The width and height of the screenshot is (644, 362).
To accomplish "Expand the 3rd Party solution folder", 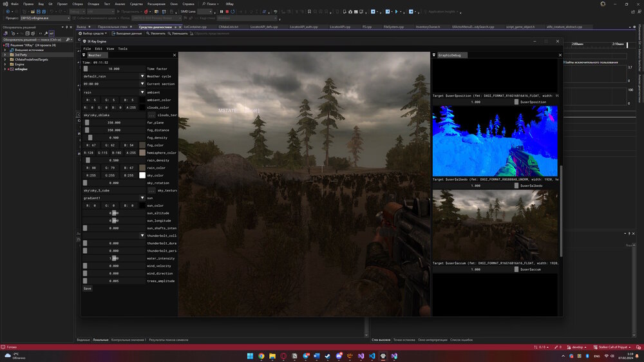I will point(5,55).
